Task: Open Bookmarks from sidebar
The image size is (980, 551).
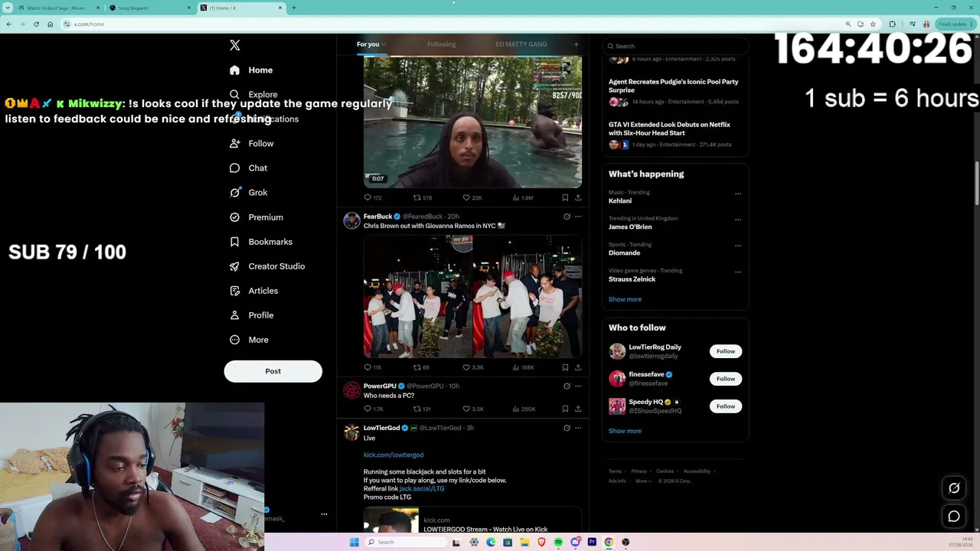Action: pyautogui.click(x=260, y=241)
